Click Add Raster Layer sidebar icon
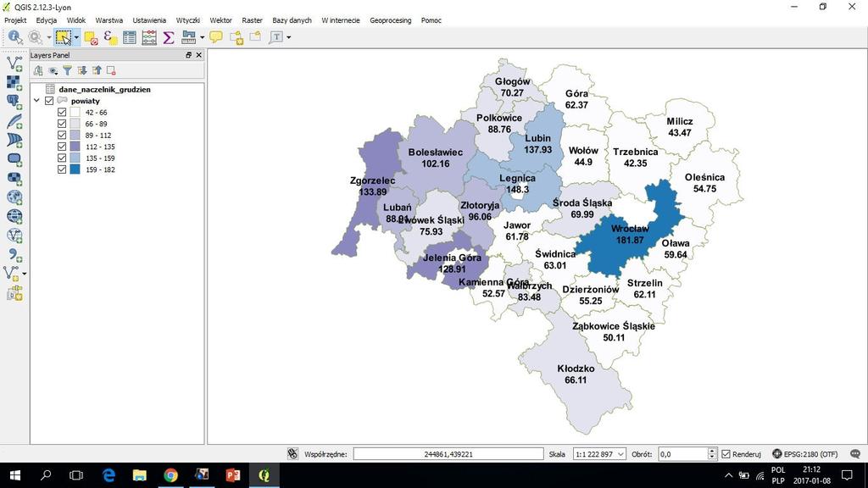Viewport: 868px width, 488px height. 14,82
